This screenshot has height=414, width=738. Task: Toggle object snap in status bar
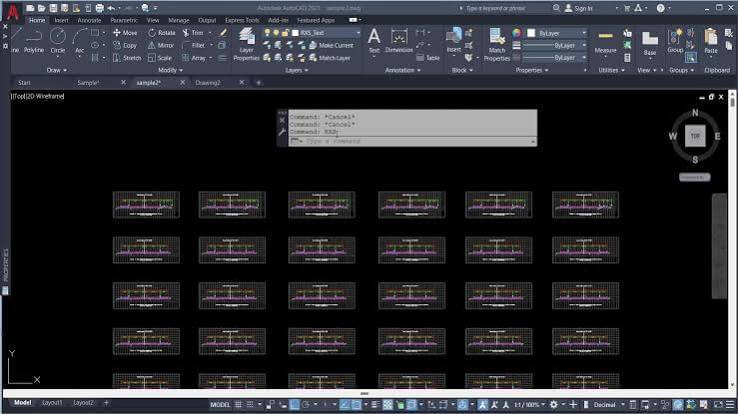(x=356, y=405)
